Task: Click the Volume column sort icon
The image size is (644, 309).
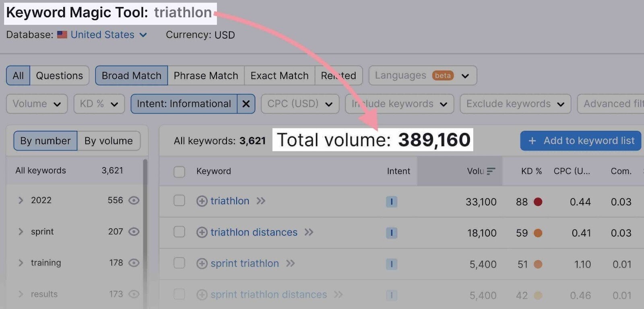Action: (x=491, y=171)
